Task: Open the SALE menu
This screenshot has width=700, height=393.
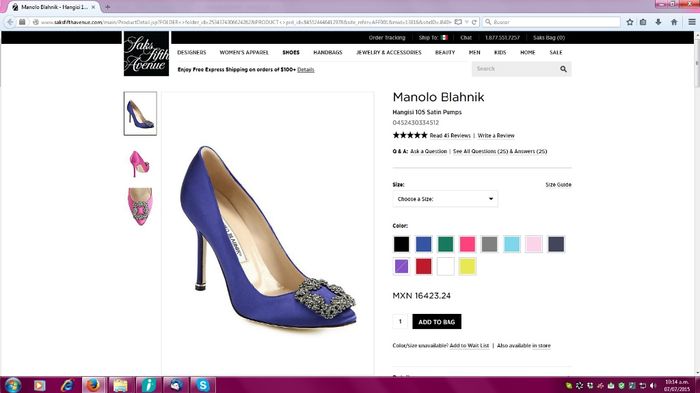Action: tap(556, 52)
